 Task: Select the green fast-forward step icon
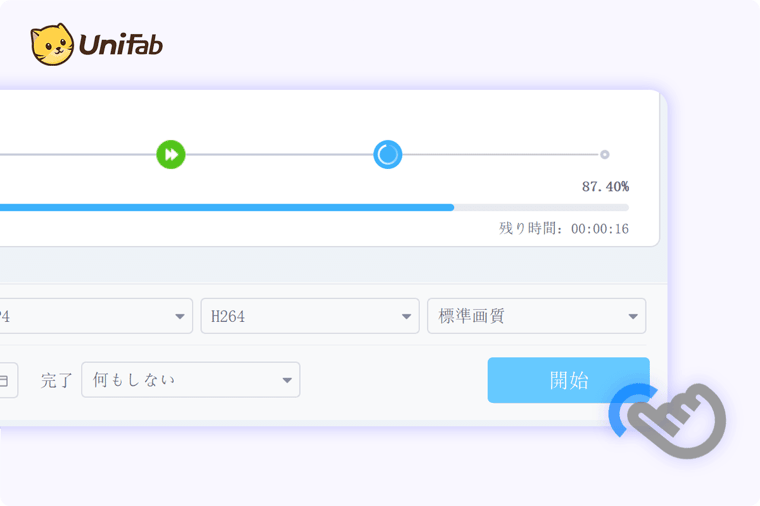click(x=171, y=155)
